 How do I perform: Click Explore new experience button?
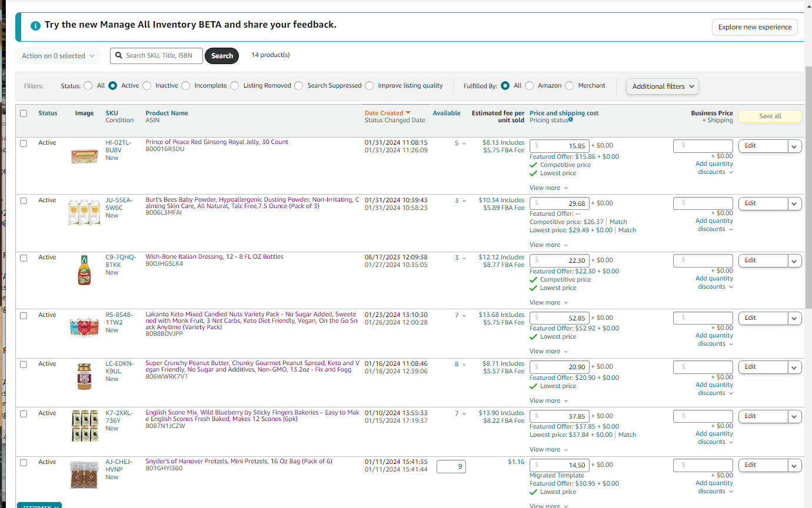pyautogui.click(x=755, y=27)
